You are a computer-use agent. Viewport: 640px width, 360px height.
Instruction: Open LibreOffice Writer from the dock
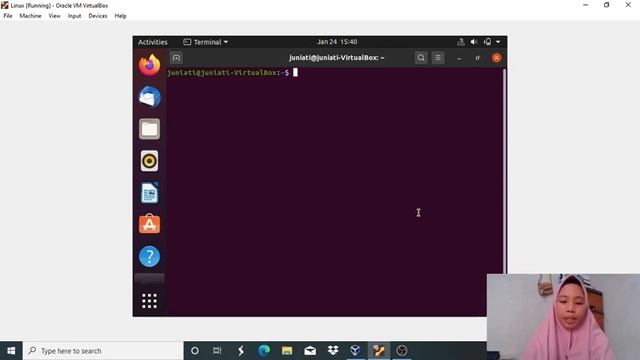149,193
